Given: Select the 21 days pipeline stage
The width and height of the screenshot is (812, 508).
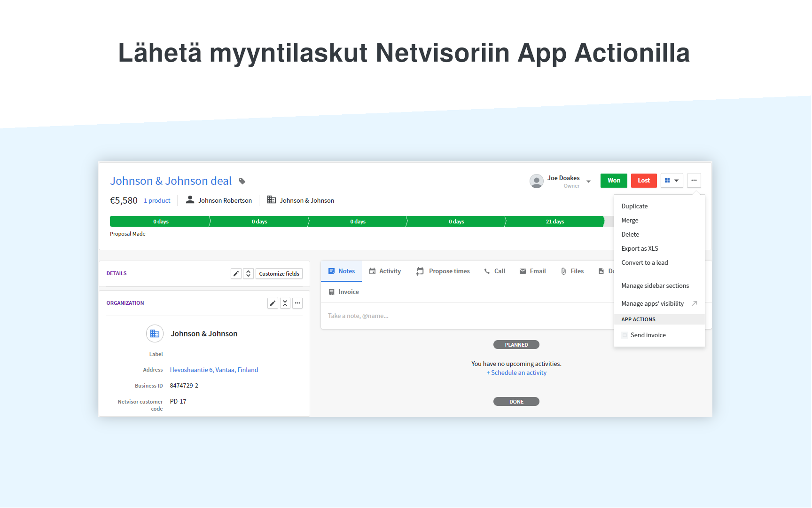Looking at the screenshot, I should [555, 222].
